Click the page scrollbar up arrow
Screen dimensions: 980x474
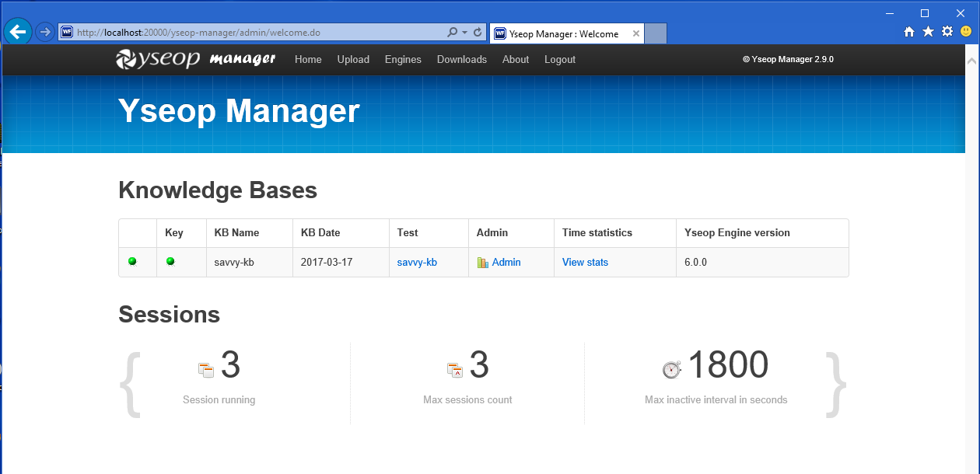(x=971, y=61)
